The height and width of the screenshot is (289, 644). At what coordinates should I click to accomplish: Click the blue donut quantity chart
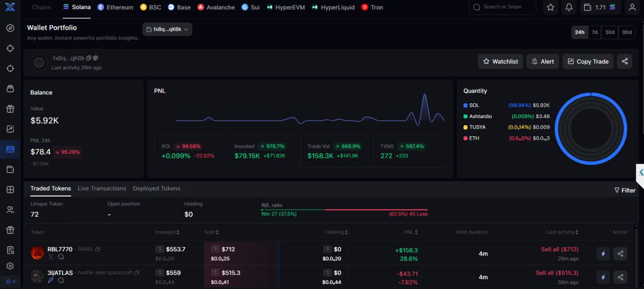click(x=591, y=128)
